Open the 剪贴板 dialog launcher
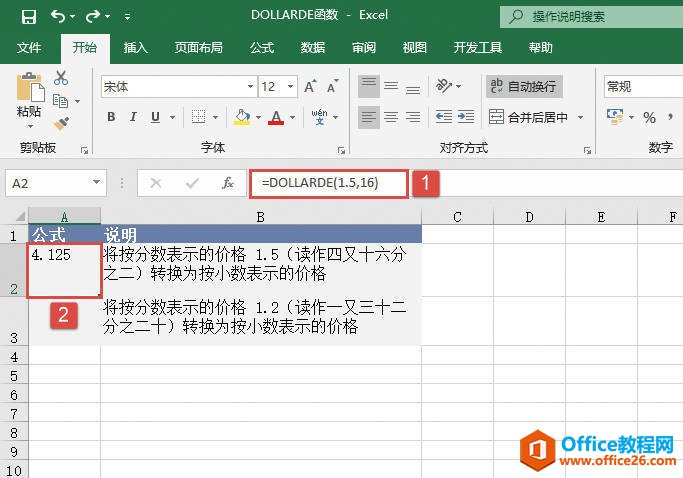Image resolution: width=683 pixels, height=478 pixels. [85, 150]
